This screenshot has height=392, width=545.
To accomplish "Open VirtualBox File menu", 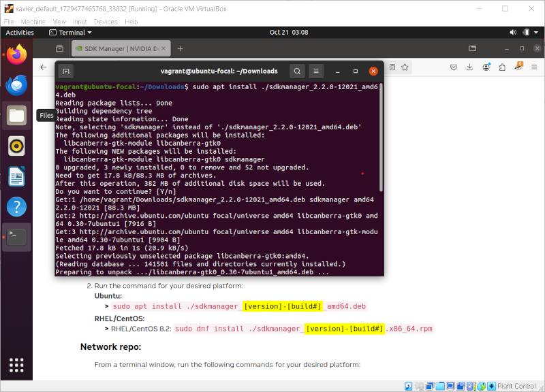I will [x=9, y=22].
